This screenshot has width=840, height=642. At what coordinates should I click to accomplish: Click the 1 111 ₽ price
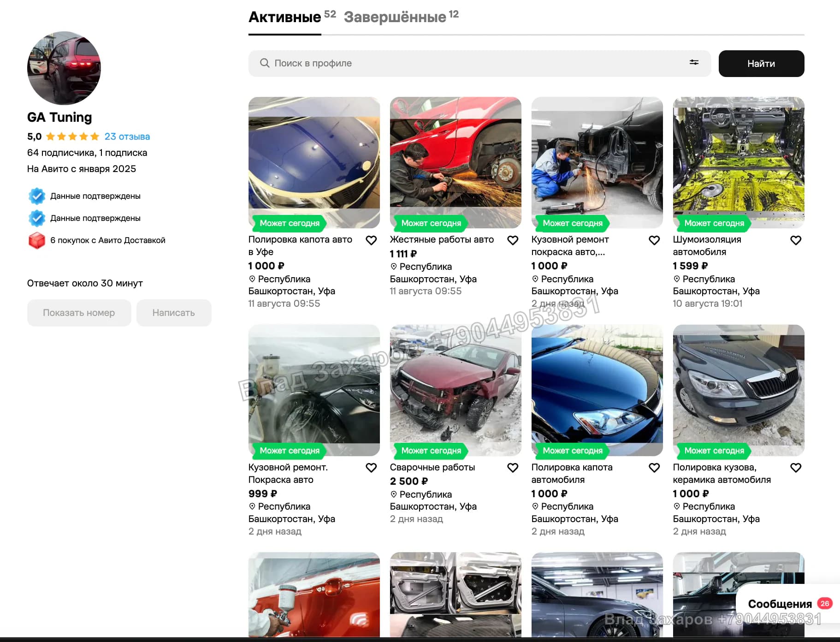coord(403,254)
